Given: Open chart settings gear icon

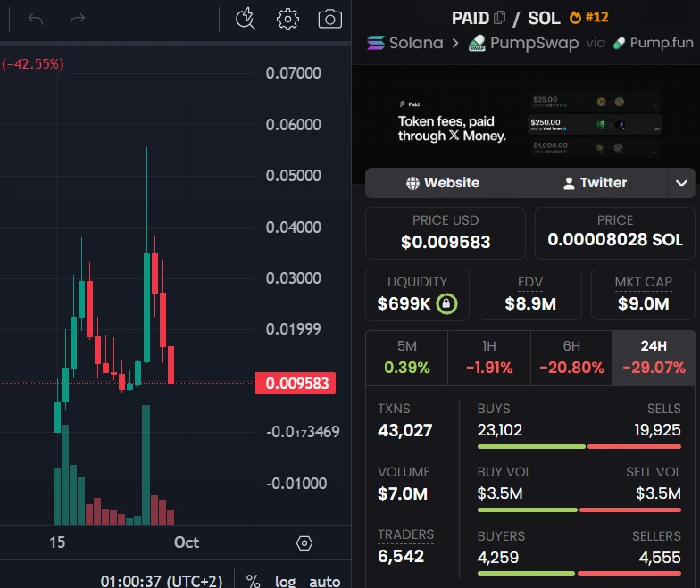Looking at the screenshot, I should (287, 19).
